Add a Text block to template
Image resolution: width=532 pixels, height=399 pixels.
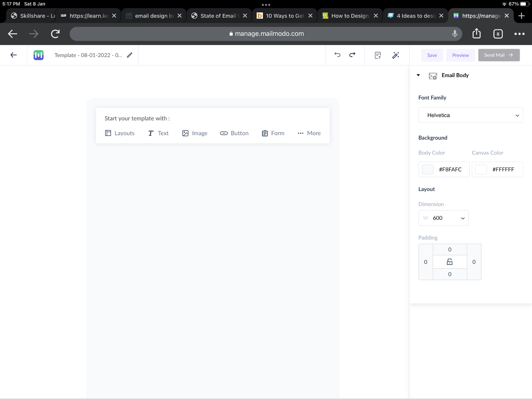(x=158, y=133)
